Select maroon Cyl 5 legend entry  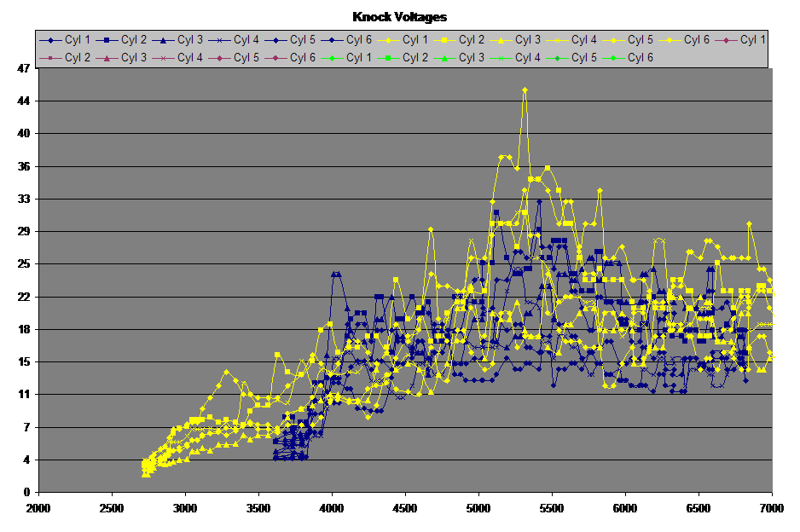234,58
